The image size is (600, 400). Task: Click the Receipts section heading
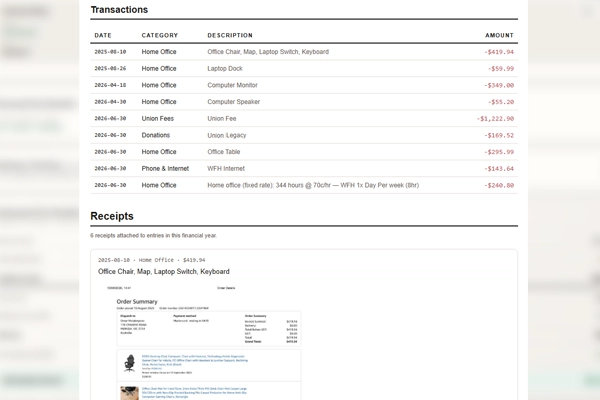pos(112,216)
